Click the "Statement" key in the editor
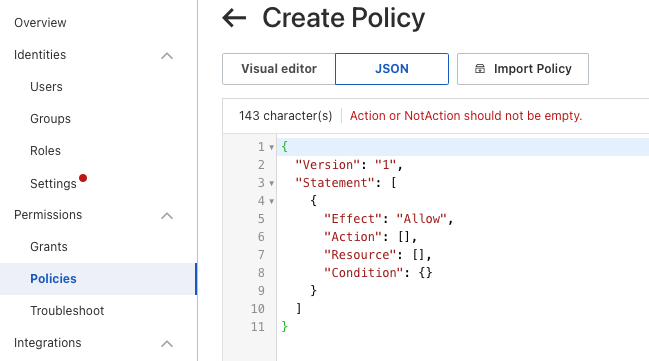The image size is (649, 361). [x=335, y=183]
